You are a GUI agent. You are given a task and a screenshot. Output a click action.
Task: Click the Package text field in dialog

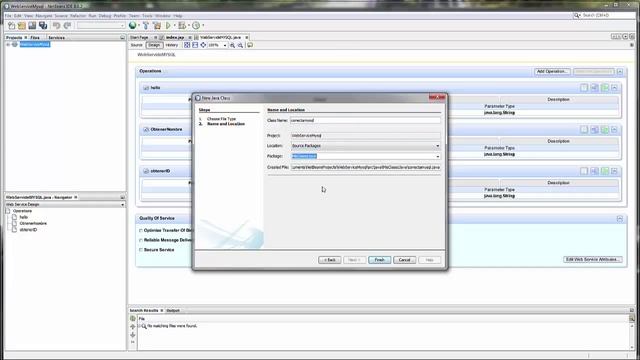(x=362, y=156)
